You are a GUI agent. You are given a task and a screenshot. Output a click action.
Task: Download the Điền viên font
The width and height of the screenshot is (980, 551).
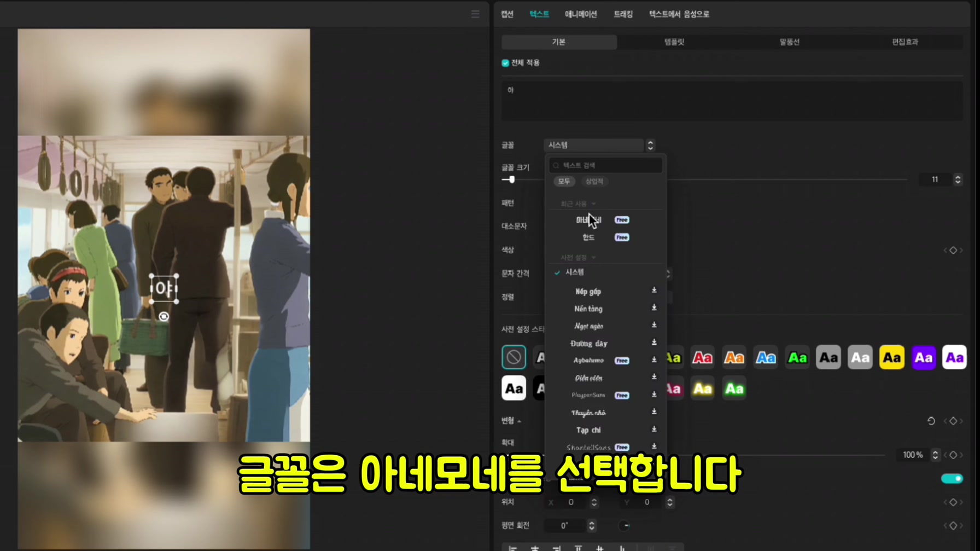pos(654,378)
